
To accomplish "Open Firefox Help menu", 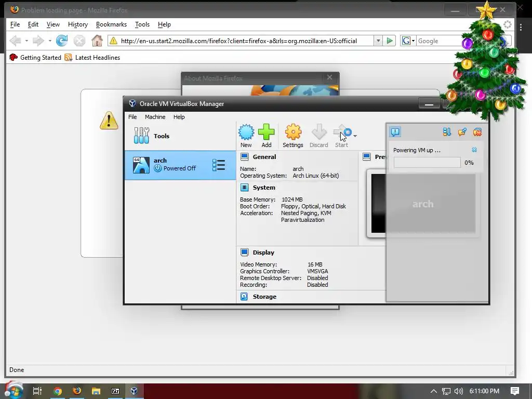I will pos(164,24).
